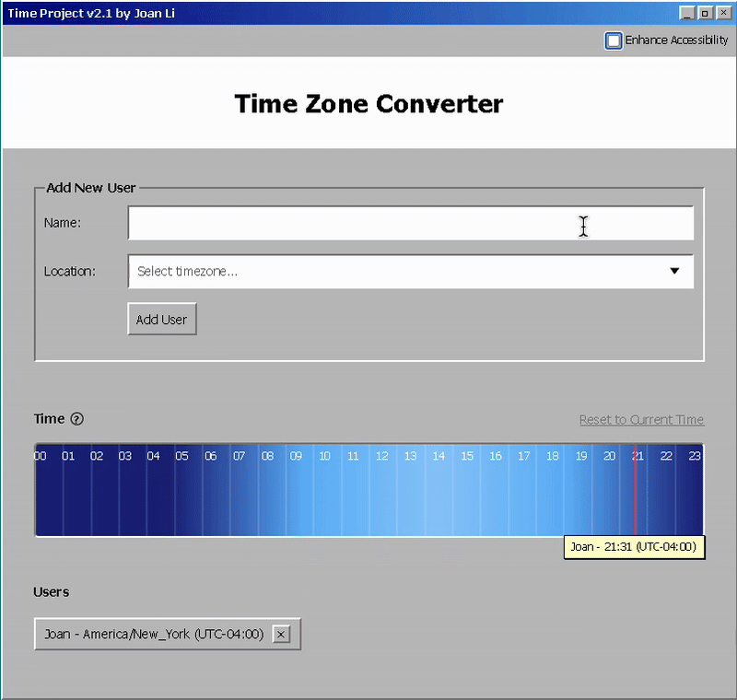Screen dimensions: 737x700
Task: Open the Time help question mark icon
Action: pos(77,418)
